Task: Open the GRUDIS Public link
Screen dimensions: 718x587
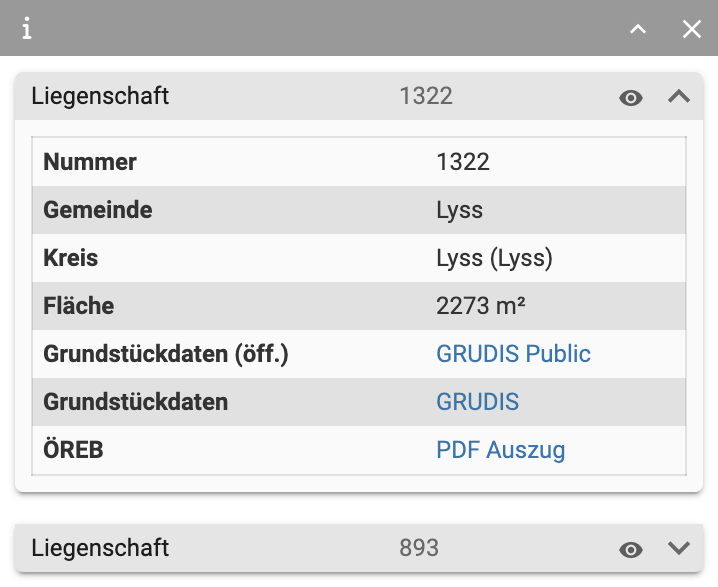Action: (x=513, y=354)
